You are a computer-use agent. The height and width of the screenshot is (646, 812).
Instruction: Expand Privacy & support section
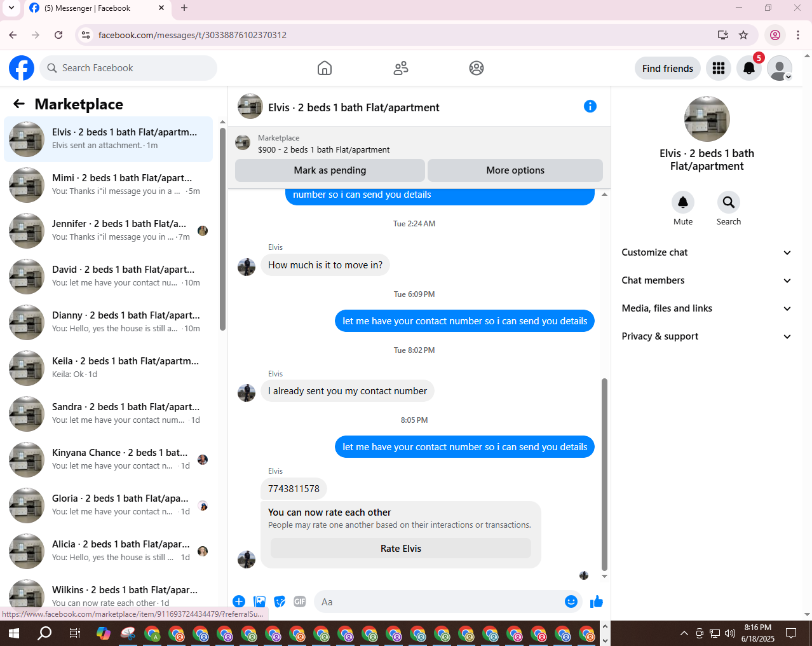coord(707,336)
